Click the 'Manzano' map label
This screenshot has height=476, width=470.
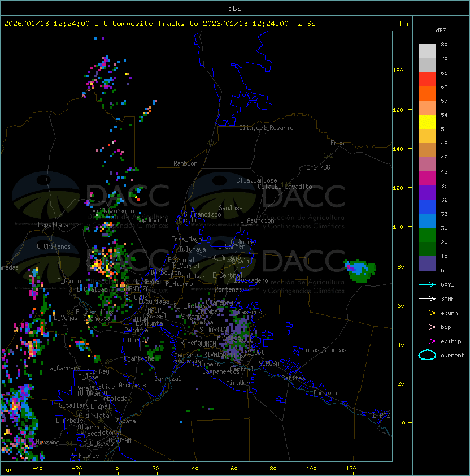[47, 442]
